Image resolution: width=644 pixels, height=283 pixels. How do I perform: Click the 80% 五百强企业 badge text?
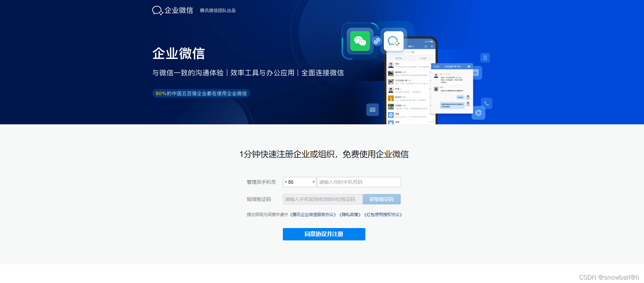point(201,93)
